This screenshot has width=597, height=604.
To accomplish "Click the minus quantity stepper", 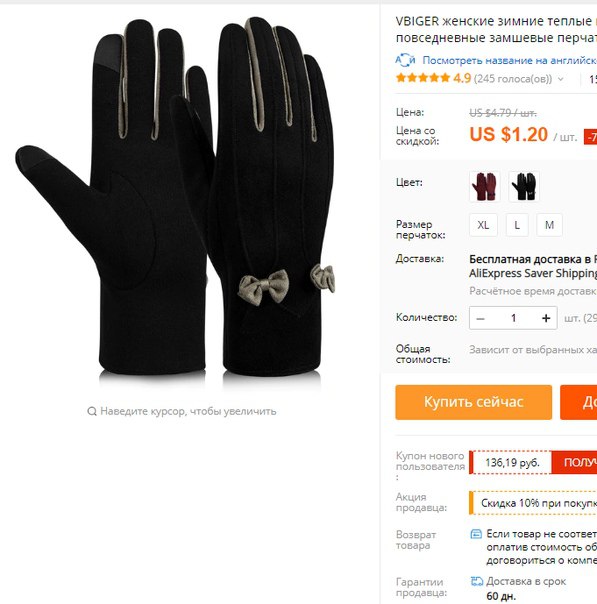I will click(x=480, y=318).
